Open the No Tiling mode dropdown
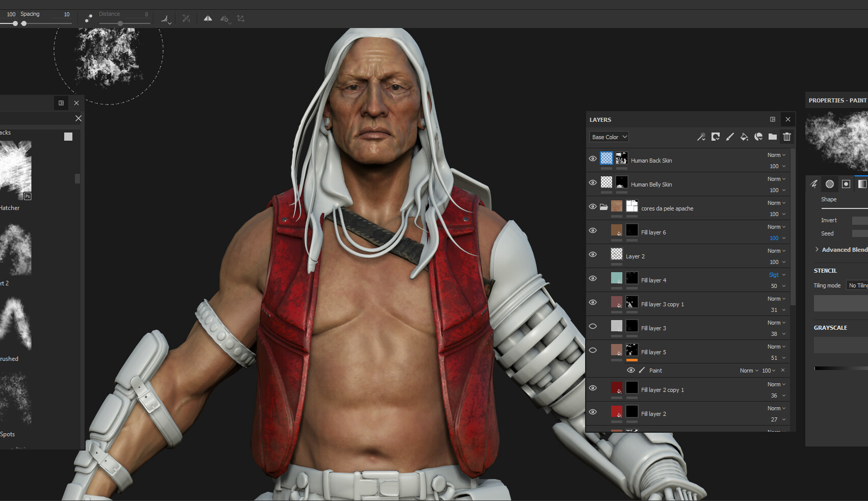This screenshot has height=501, width=868. (x=857, y=285)
